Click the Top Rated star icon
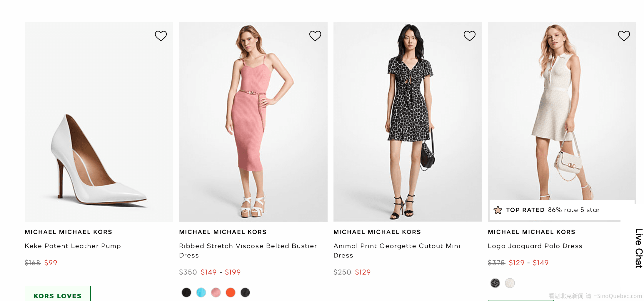This screenshot has width=644, height=301. (x=498, y=210)
